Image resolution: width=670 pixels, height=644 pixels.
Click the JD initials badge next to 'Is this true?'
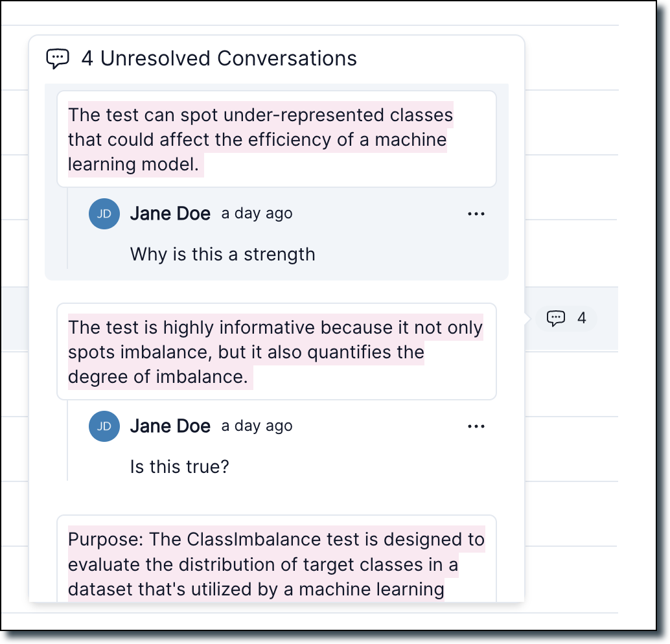pos(104,426)
